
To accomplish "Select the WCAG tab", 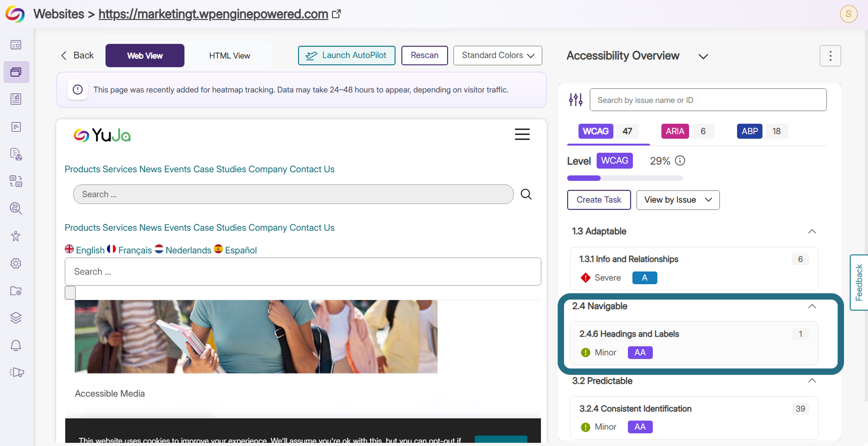I will coord(608,131).
